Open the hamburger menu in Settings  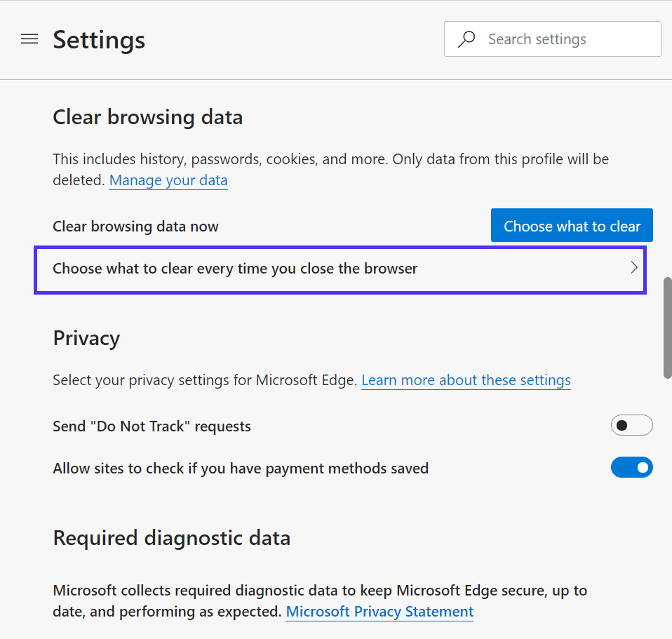tap(29, 39)
